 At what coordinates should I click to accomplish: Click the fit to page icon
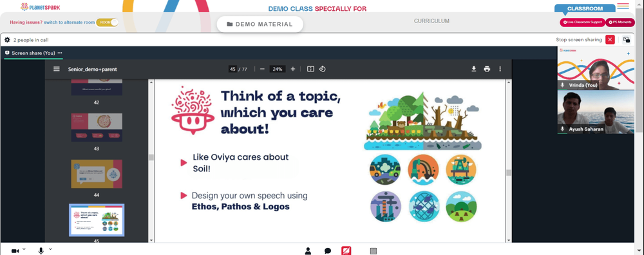point(310,69)
